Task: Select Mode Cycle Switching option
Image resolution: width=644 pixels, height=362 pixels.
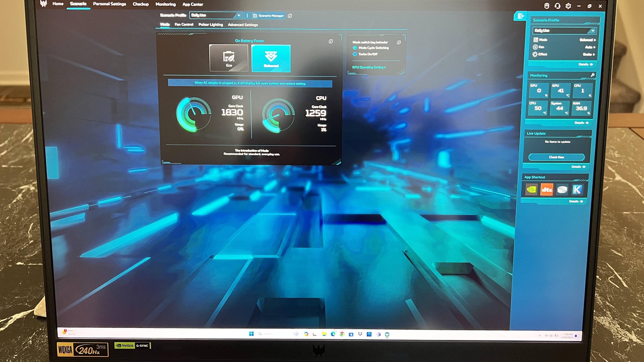Action: click(x=355, y=48)
